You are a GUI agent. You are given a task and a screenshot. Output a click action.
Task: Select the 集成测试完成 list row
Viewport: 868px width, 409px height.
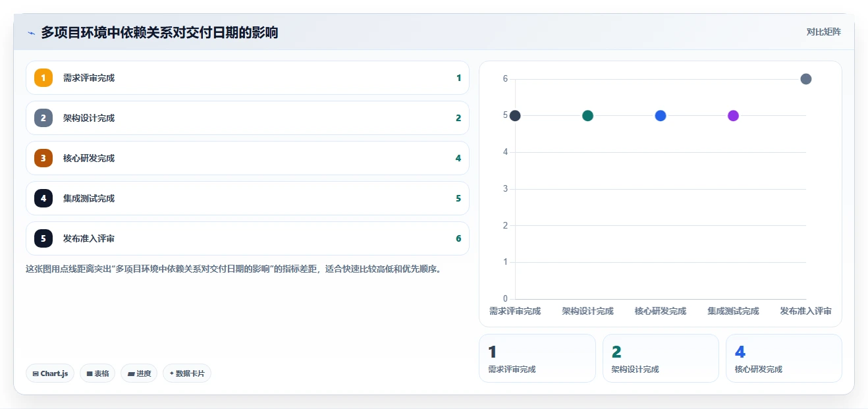pyautogui.click(x=248, y=198)
